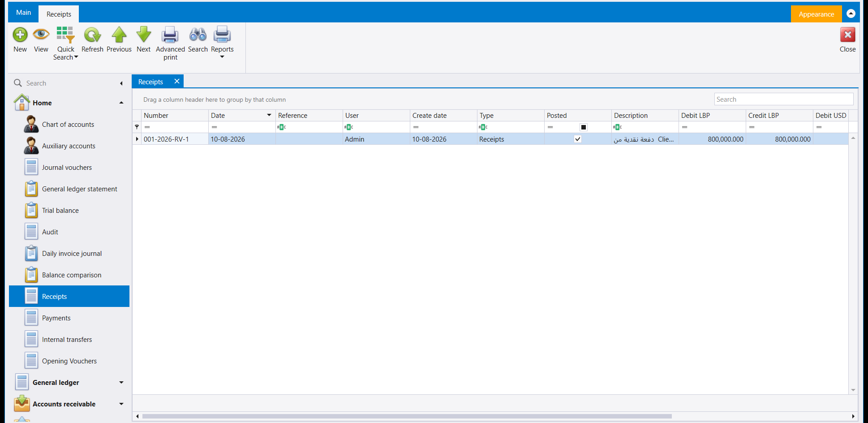The image size is (868, 423).
Task: Click vertical scrollbar down arrow
Action: (853, 390)
